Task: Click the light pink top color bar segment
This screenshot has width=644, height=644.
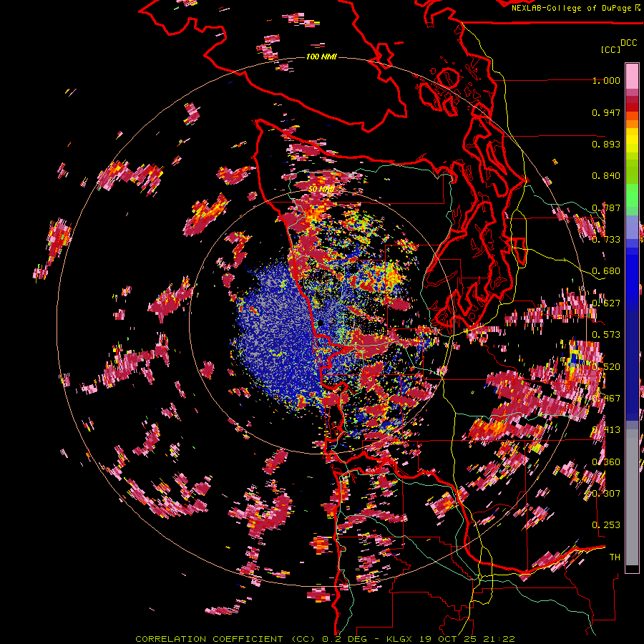Action: coord(632,76)
